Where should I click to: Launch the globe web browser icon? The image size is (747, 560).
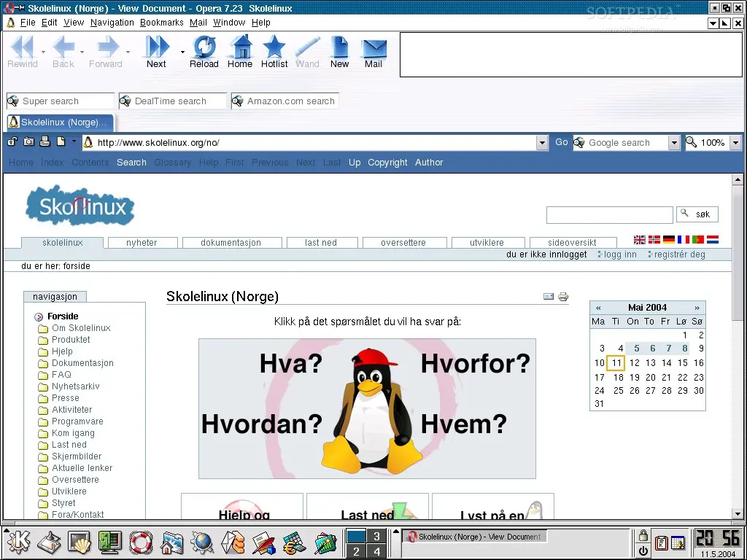tap(203, 542)
